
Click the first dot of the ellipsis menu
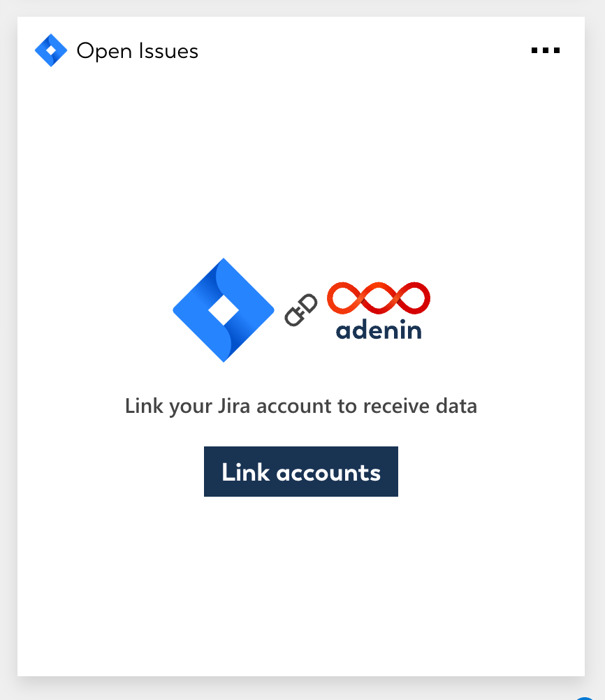click(534, 50)
